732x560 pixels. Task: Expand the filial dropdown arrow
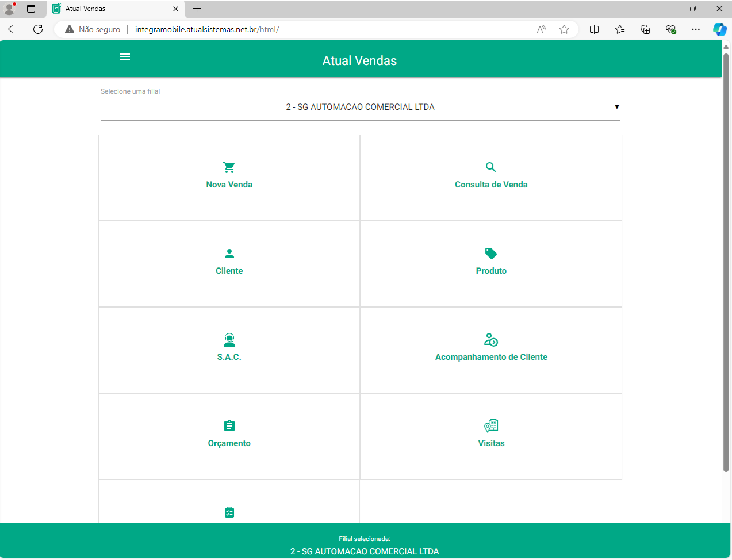click(x=616, y=107)
